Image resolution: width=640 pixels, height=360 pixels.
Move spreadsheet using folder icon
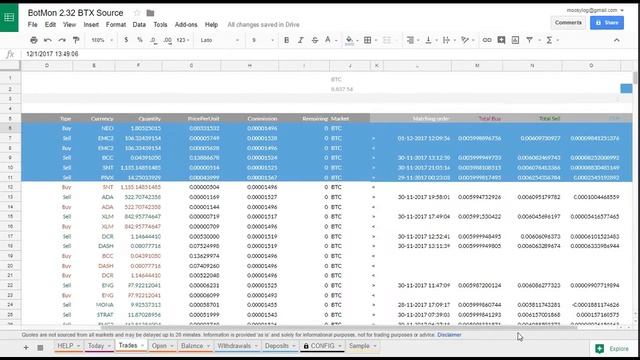tap(150, 13)
